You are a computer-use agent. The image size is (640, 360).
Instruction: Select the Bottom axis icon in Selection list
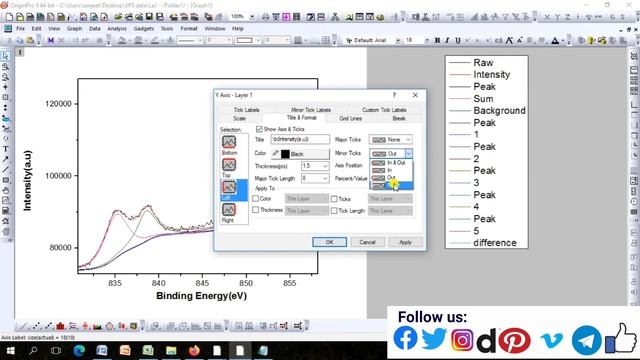click(x=229, y=142)
